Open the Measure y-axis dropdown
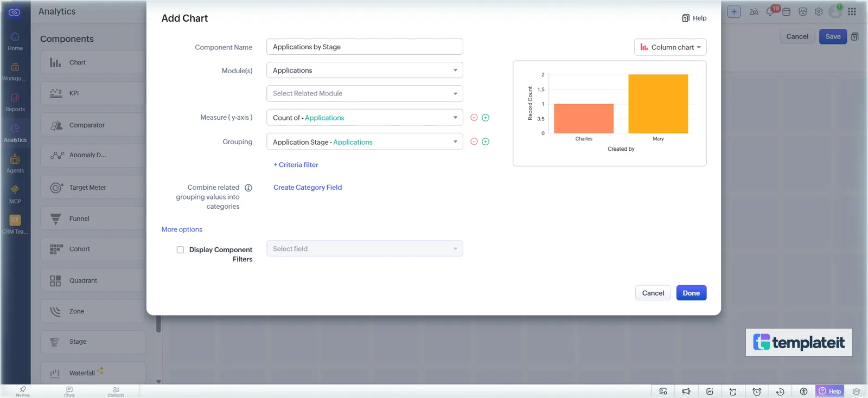Image resolution: width=868 pixels, height=398 pixels. point(365,118)
